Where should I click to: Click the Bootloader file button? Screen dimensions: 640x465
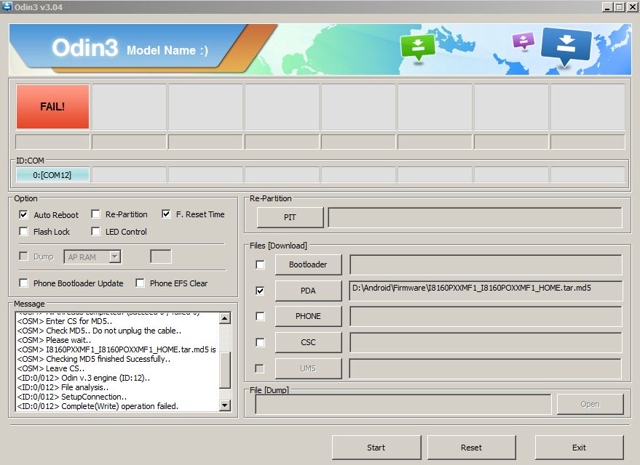[308, 265]
